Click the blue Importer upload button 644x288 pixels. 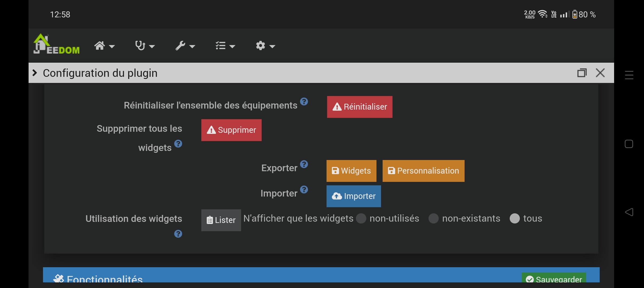click(354, 196)
